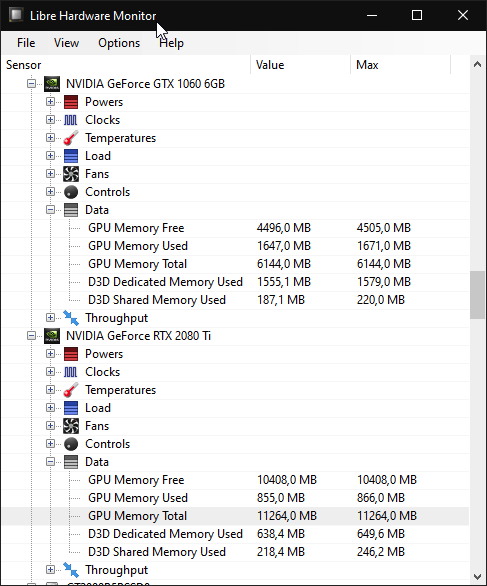Select D3D Dedicated Memory Used row showing 1555,1 MB
Viewport: 487px width, 586px height.
pos(235,282)
